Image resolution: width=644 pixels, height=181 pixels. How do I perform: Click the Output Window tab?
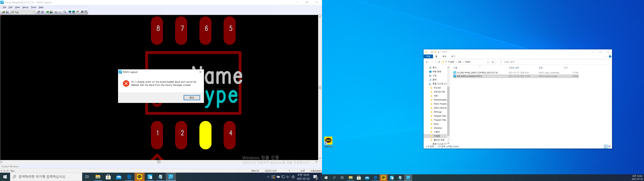[x=10, y=166]
